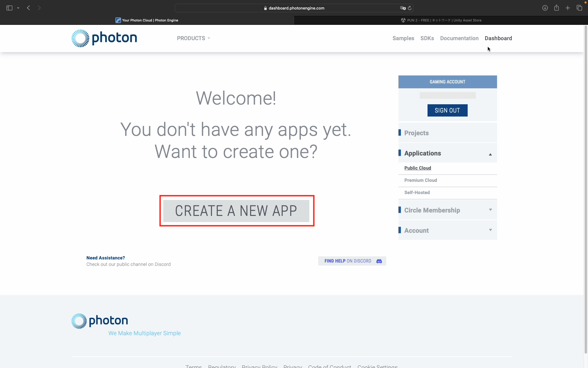Click FIND HELP ON DISCORD button
This screenshot has height=368, width=588.
[x=352, y=261]
